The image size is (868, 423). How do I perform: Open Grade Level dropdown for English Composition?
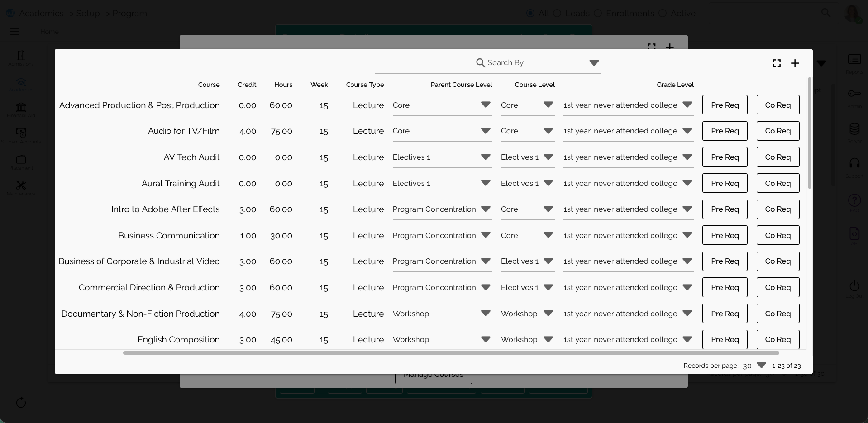point(687,340)
